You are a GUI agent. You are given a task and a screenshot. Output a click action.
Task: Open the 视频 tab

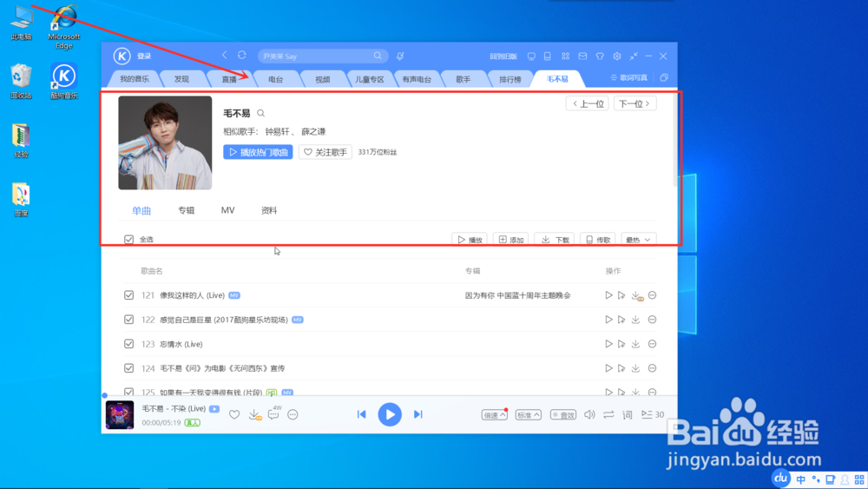pos(323,79)
